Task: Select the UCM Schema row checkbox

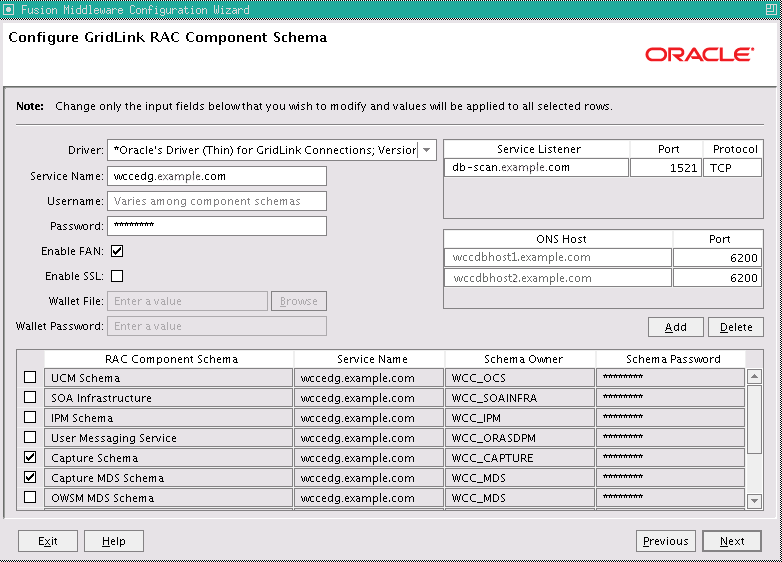Action: pyautogui.click(x=30, y=377)
